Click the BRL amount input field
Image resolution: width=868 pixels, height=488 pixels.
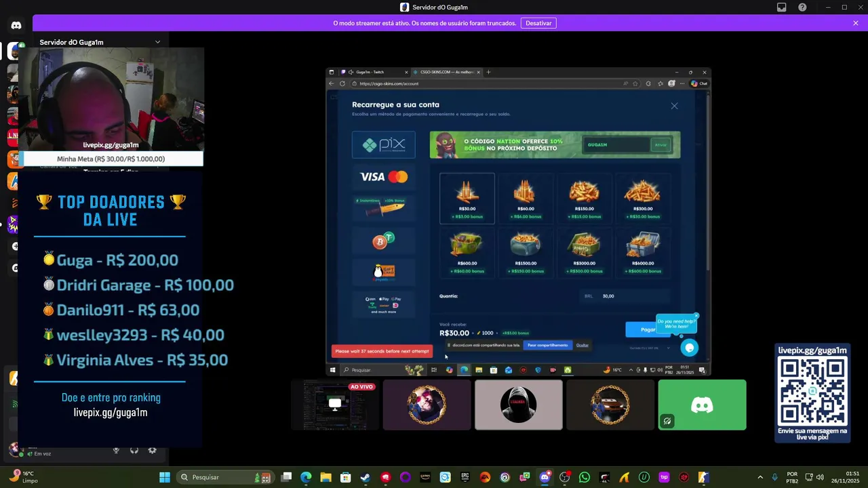click(x=626, y=296)
